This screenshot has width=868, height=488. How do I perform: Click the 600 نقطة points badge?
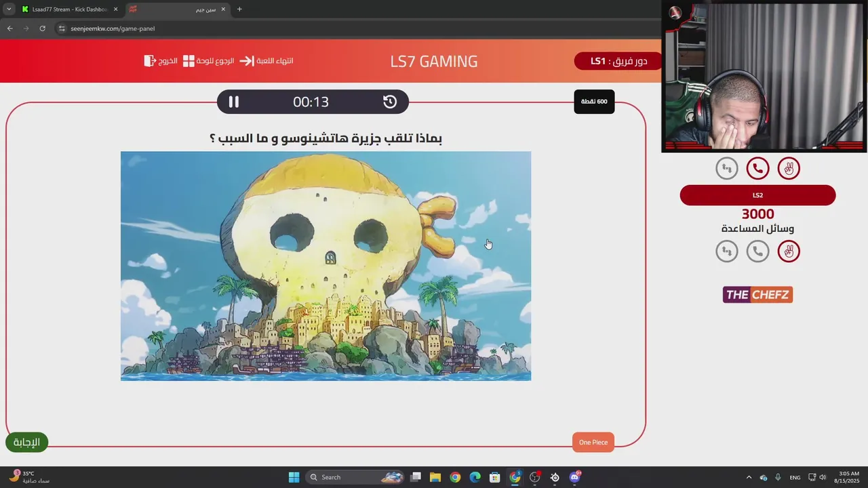point(594,102)
